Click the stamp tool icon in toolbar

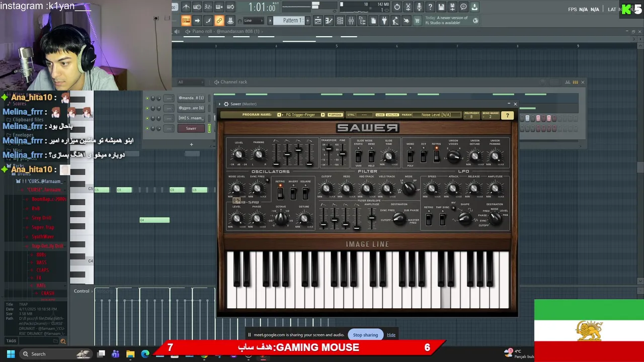(230, 21)
